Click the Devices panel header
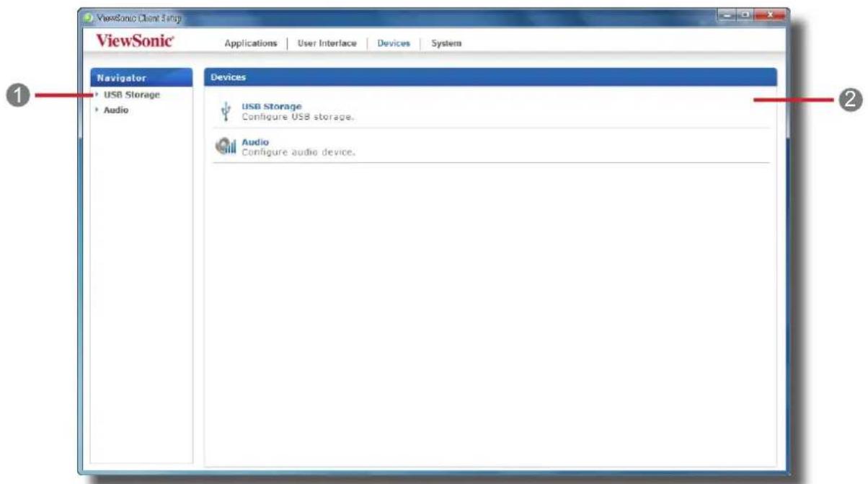The image size is (868, 484). [490, 77]
